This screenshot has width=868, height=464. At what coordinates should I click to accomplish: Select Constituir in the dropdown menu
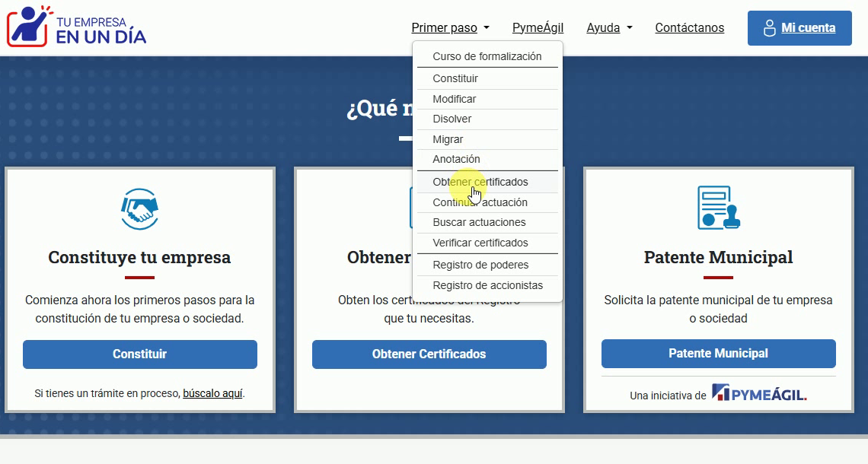click(x=487, y=78)
